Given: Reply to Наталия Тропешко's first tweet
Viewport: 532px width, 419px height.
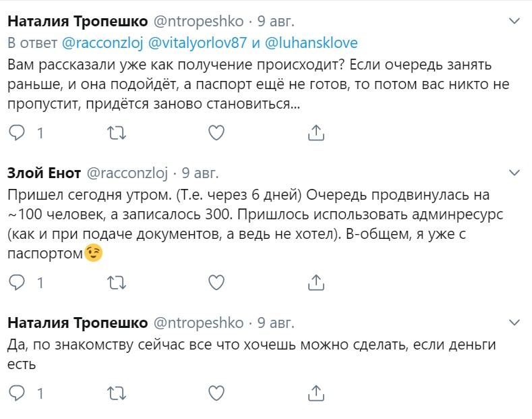Looking at the screenshot, I should 20,133.
